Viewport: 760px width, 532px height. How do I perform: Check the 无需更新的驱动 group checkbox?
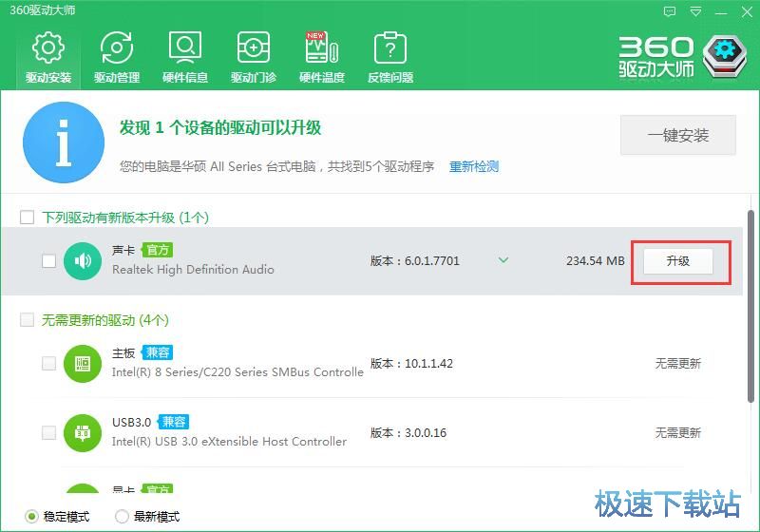pyautogui.click(x=28, y=320)
